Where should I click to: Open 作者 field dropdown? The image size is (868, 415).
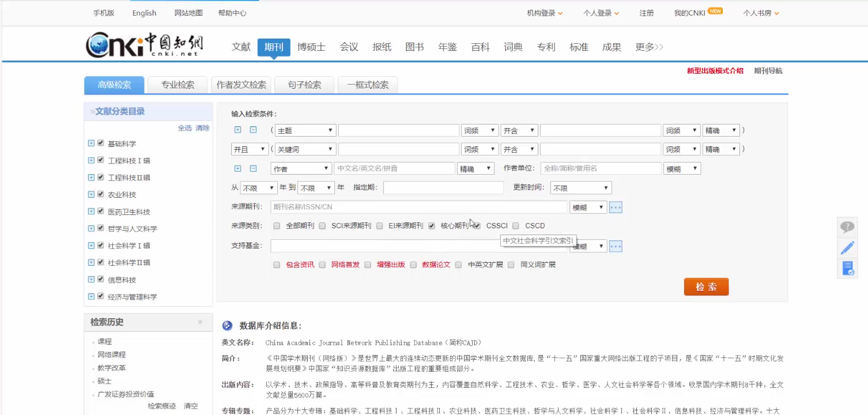click(301, 169)
